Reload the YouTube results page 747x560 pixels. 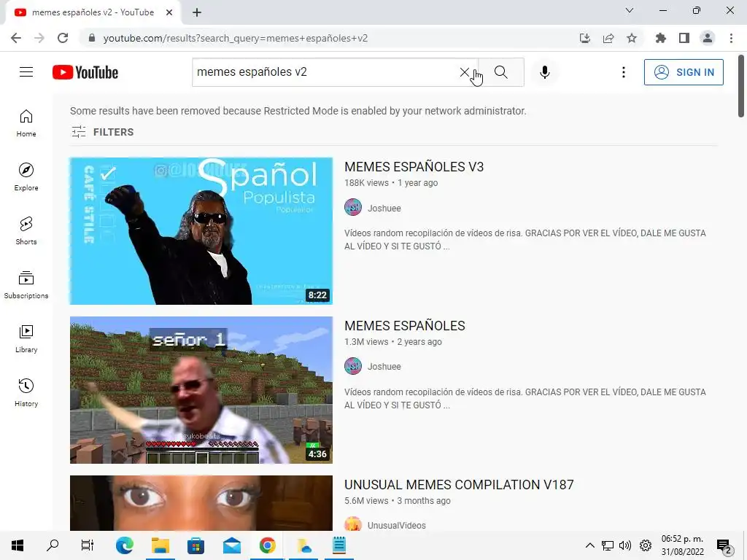[63, 38]
